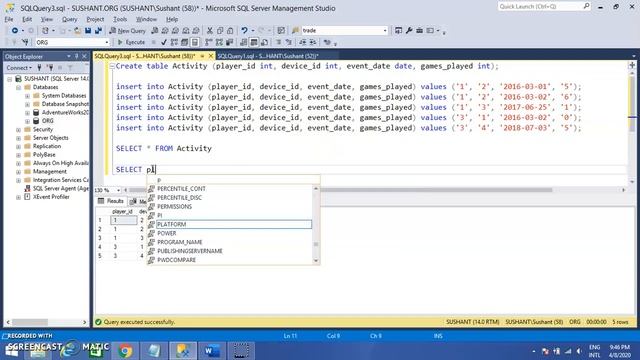Expand the ORG database node

[x=27, y=121]
